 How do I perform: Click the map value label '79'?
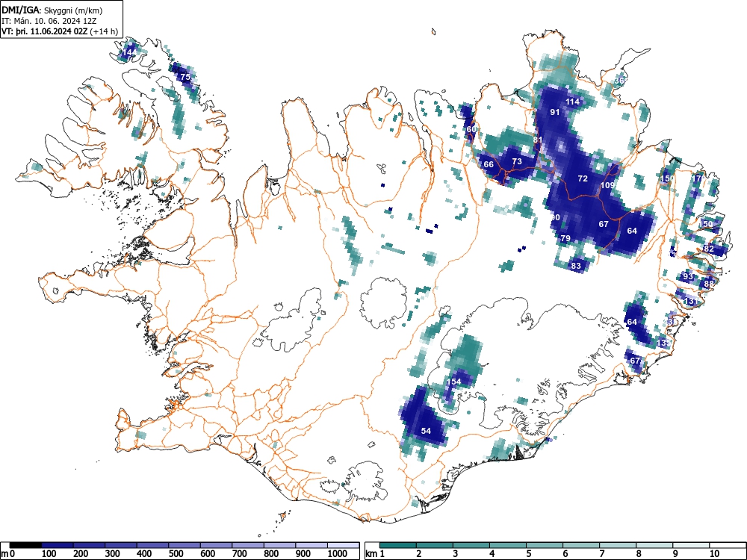565,238
